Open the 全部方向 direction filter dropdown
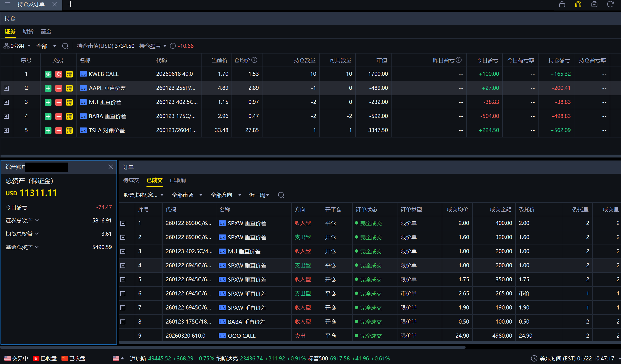The width and height of the screenshot is (621, 364). [226, 195]
